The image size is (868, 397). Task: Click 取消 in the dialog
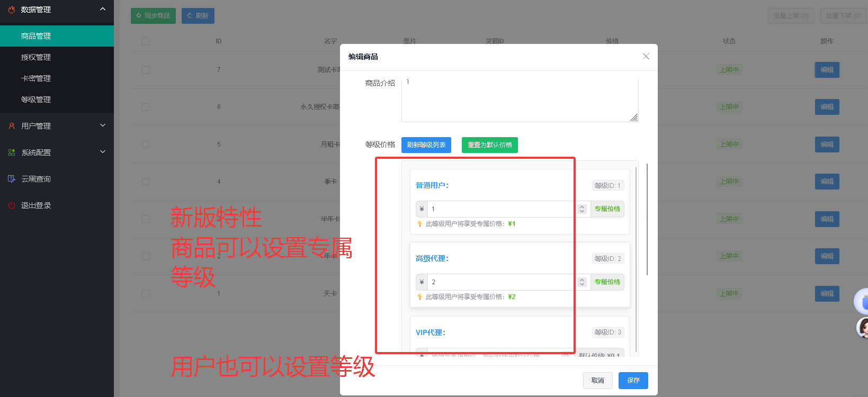598,381
